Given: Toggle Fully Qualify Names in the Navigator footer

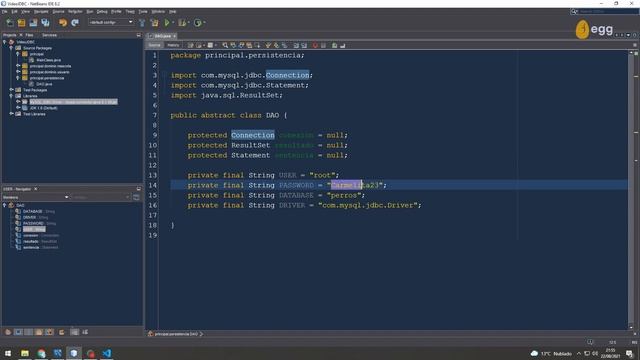Looking at the screenshot, I should (x=62, y=332).
